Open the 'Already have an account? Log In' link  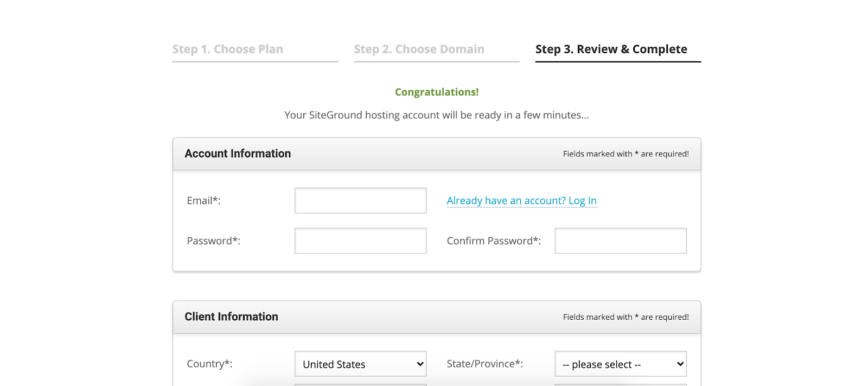click(x=521, y=201)
